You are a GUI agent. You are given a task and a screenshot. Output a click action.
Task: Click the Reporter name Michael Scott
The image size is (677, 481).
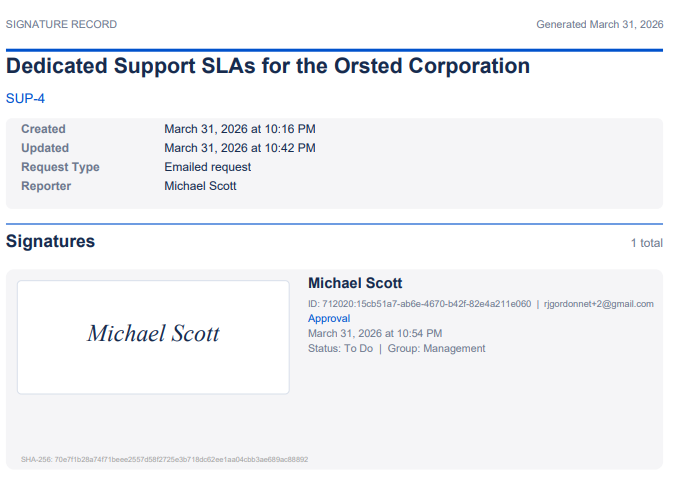[x=200, y=186]
